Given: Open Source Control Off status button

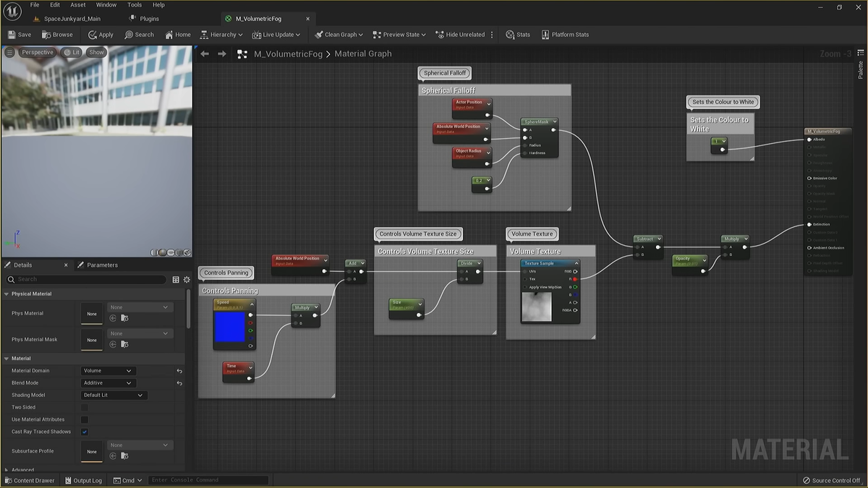Looking at the screenshot, I should (x=831, y=480).
